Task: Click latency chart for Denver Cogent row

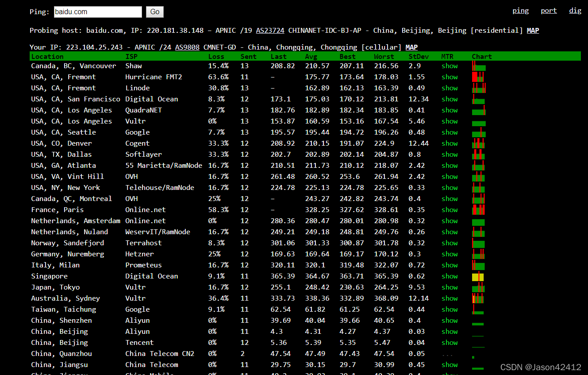Action: click(478, 143)
